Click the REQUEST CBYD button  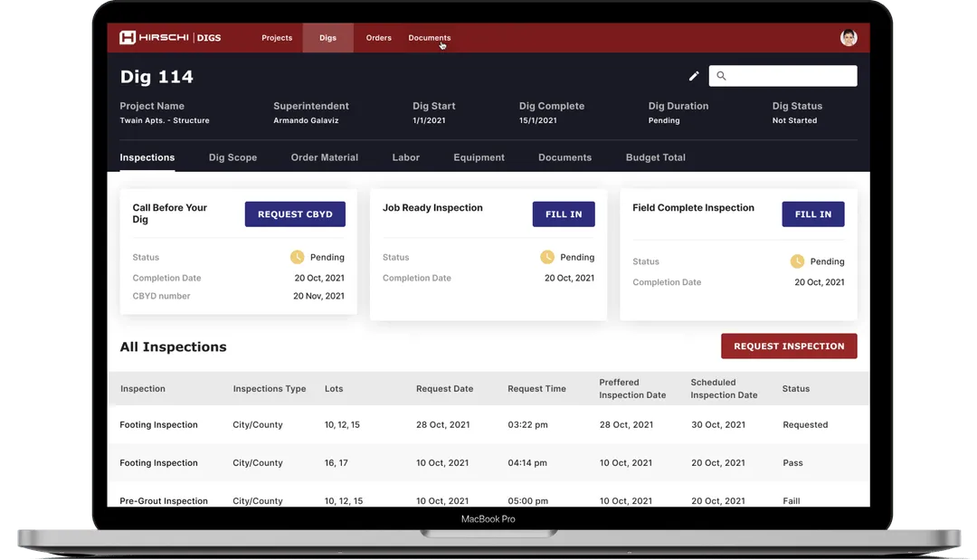pos(295,214)
